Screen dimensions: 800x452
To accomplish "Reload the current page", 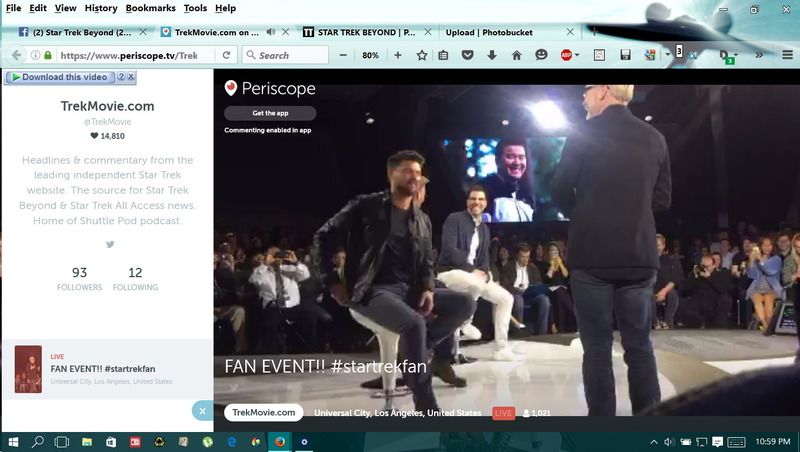I will point(227,55).
